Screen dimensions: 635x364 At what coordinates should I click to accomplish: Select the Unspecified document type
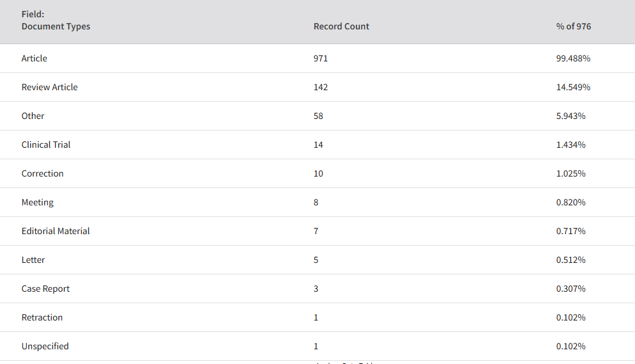pos(45,346)
